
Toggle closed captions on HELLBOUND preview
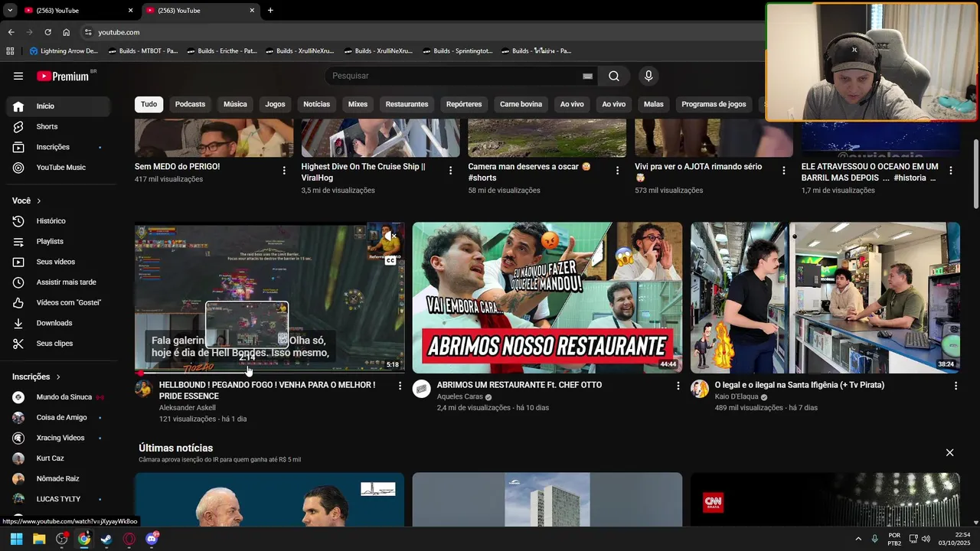point(390,261)
